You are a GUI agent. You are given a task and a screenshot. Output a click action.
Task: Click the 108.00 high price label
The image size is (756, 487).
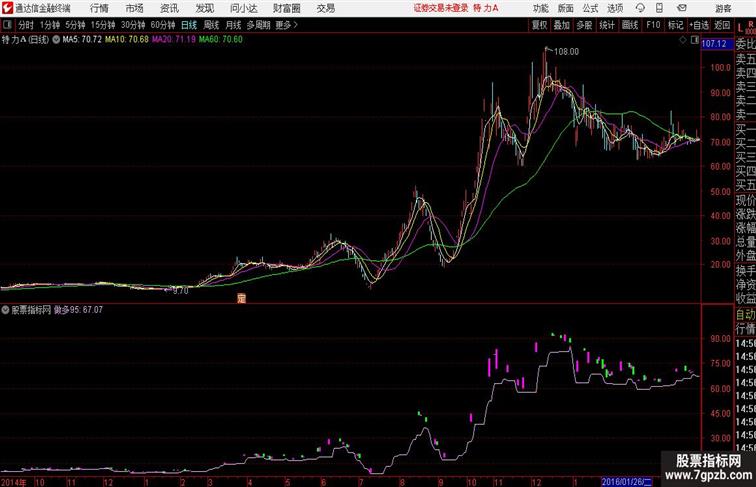click(x=567, y=52)
